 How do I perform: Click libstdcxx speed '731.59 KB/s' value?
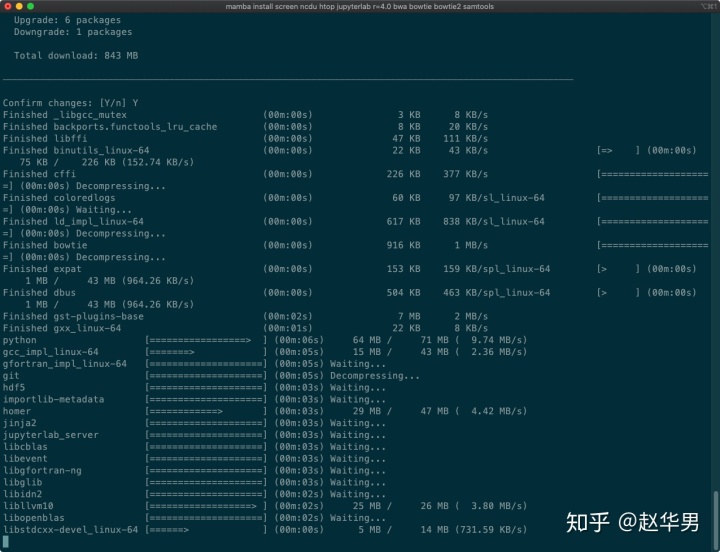[490, 530]
